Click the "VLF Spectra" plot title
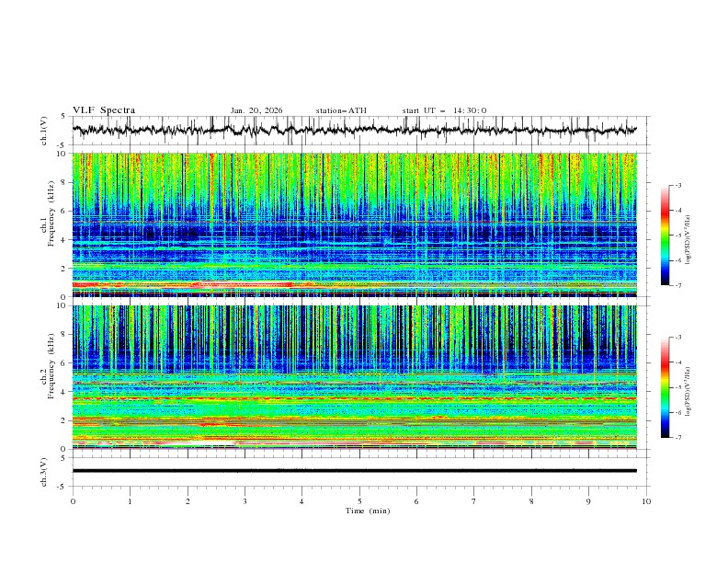The image size is (728, 563). 104,110
